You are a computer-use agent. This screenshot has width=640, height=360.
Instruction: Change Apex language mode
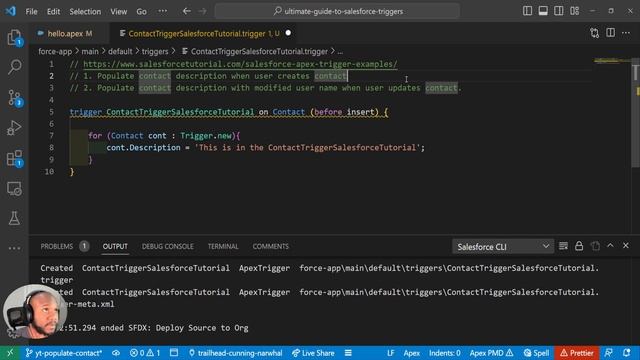click(411, 353)
